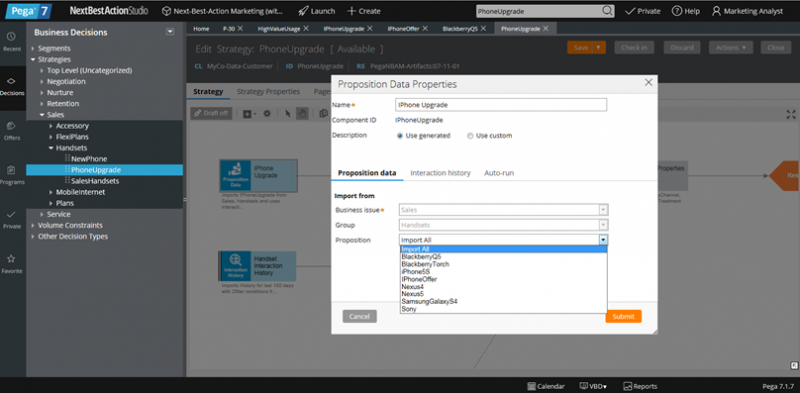This screenshot has width=800, height=393.
Task: Expand the Negotiation tree node
Action: coord(42,82)
